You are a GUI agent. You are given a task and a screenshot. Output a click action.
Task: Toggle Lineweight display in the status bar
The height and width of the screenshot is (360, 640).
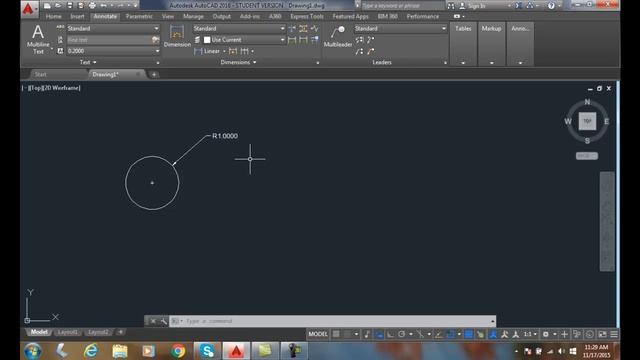pos(469,334)
